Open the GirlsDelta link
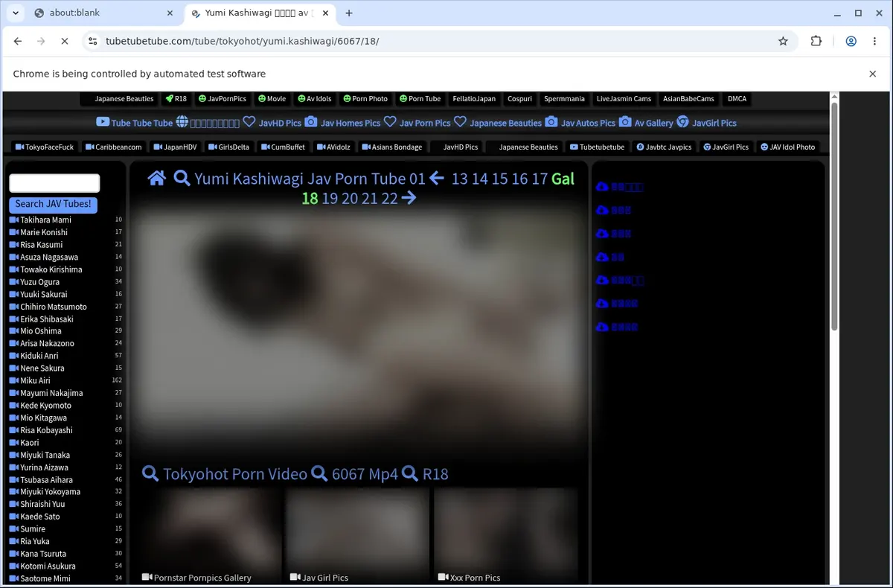The height and width of the screenshot is (588, 893). [228, 147]
